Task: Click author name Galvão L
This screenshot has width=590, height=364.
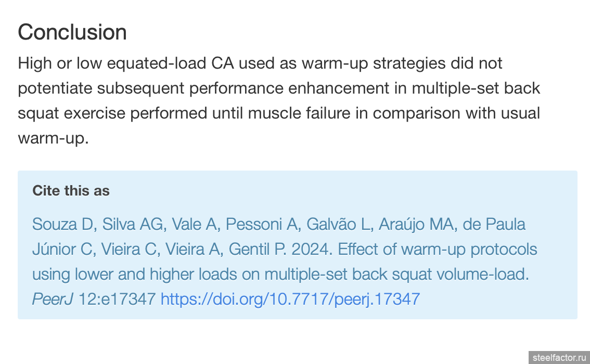Action: [x=337, y=225]
